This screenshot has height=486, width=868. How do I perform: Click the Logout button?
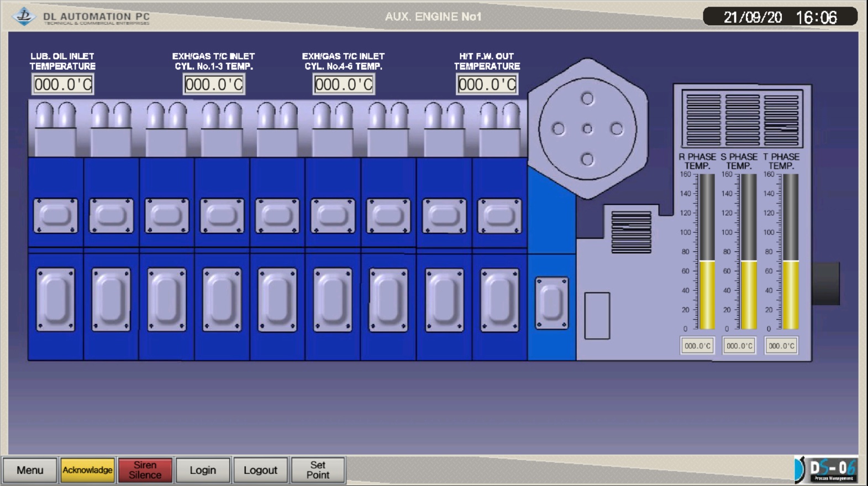(x=260, y=470)
